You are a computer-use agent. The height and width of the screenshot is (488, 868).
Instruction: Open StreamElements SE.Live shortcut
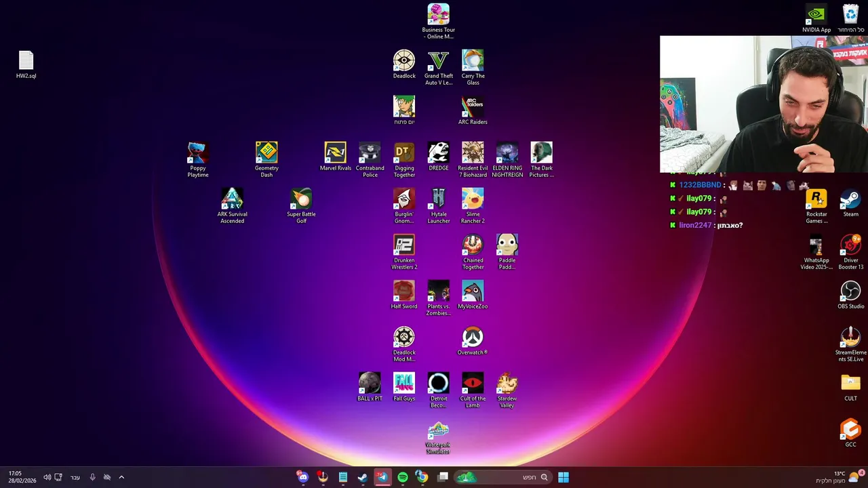(x=850, y=344)
